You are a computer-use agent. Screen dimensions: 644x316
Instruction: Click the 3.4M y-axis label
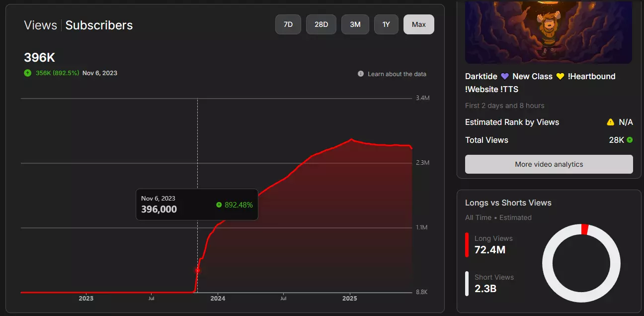[422, 98]
